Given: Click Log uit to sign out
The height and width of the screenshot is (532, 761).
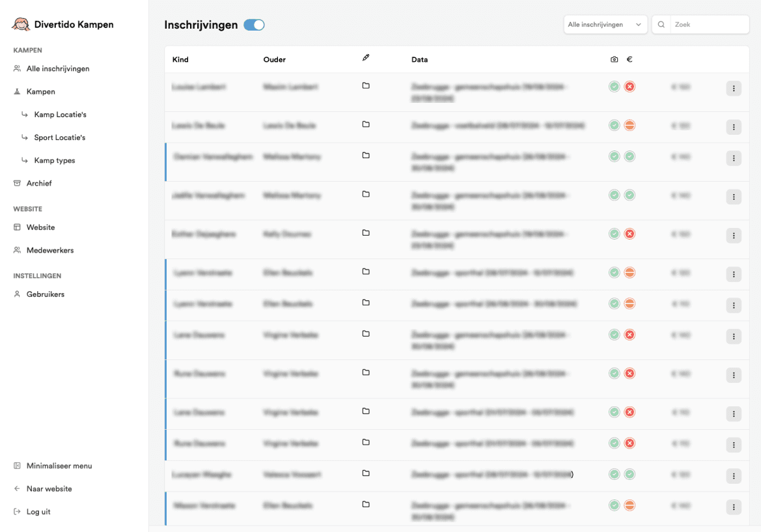Looking at the screenshot, I should [x=38, y=512].
